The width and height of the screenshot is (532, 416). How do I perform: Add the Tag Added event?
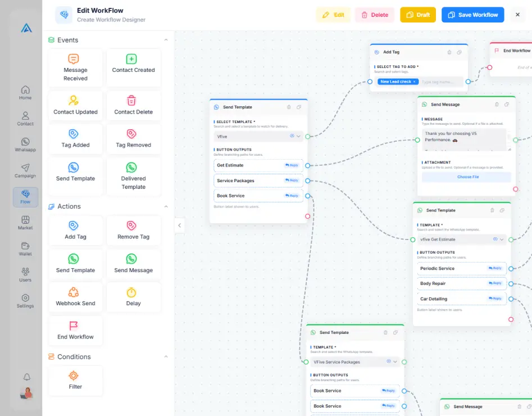click(75, 139)
